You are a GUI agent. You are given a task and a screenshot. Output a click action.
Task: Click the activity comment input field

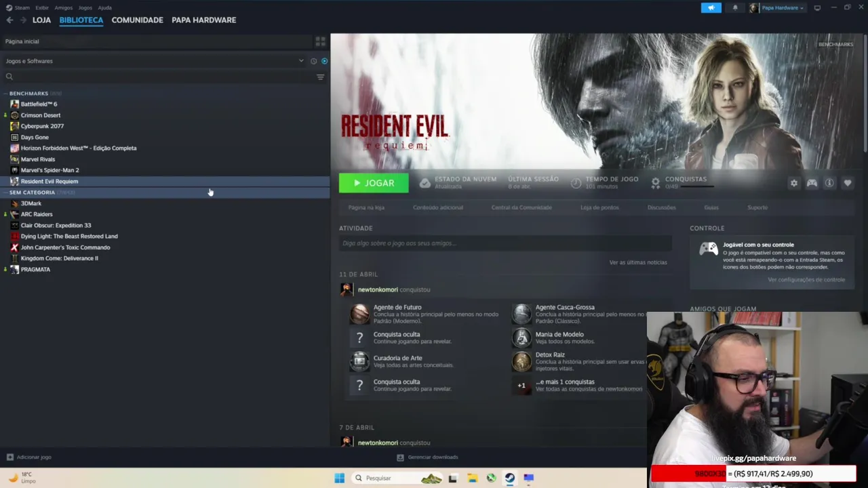pyautogui.click(x=505, y=243)
